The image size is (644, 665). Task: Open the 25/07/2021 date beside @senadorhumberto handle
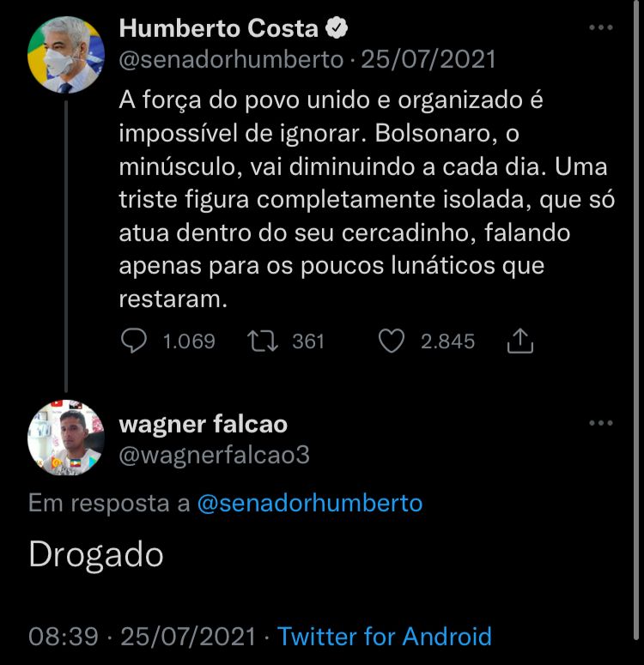428,60
